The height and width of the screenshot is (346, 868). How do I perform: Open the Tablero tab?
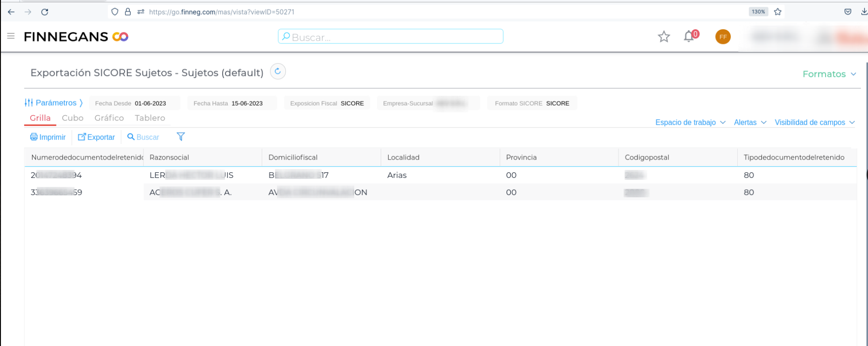150,118
